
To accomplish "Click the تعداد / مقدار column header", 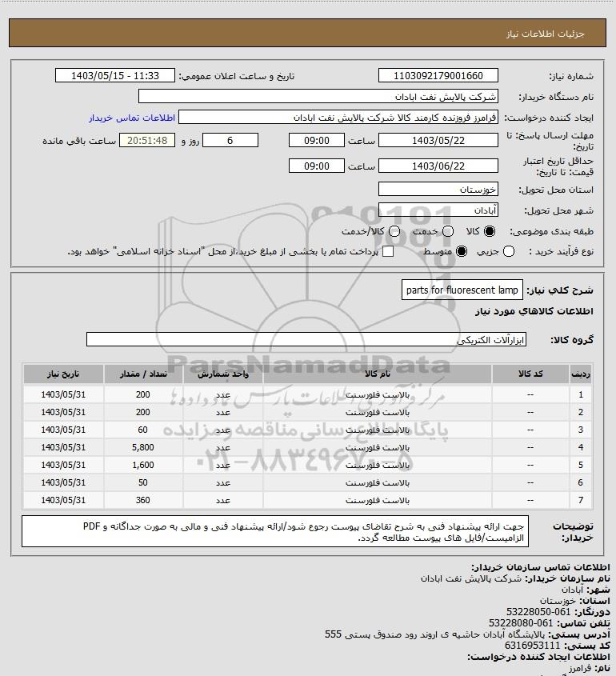I will tap(143, 374).
